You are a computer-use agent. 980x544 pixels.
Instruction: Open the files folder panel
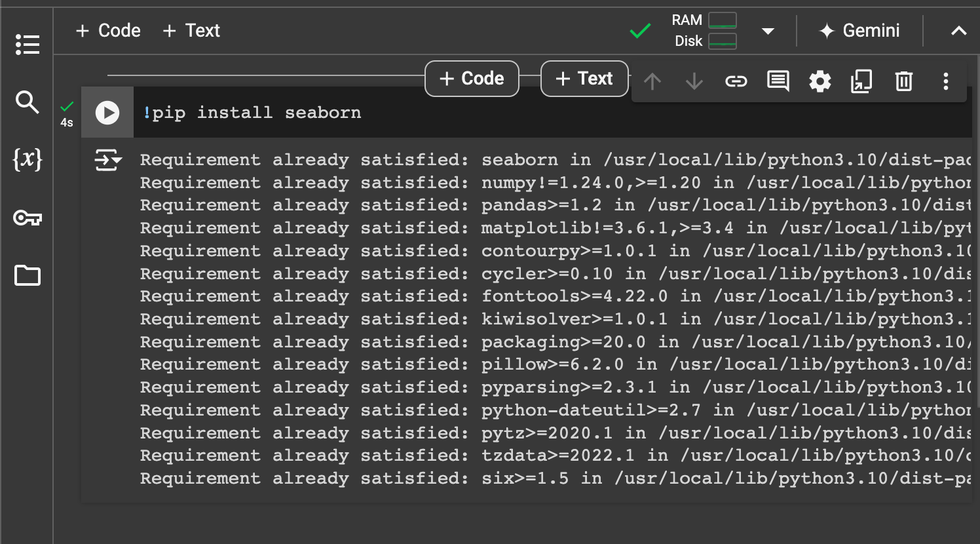click(28, 275)
